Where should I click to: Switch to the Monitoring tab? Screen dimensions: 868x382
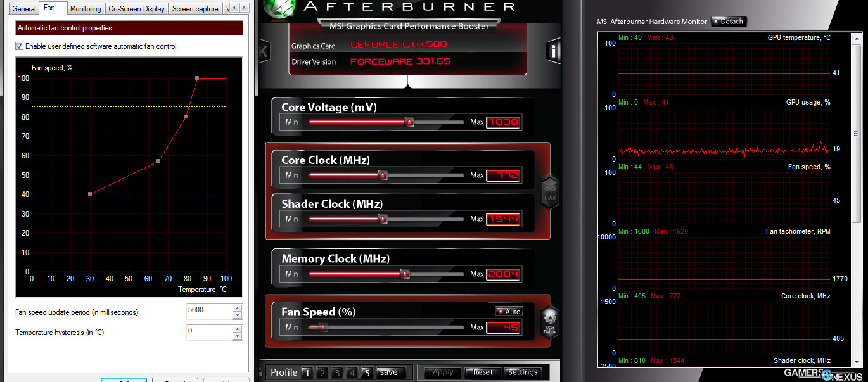(x=86, y=8)
